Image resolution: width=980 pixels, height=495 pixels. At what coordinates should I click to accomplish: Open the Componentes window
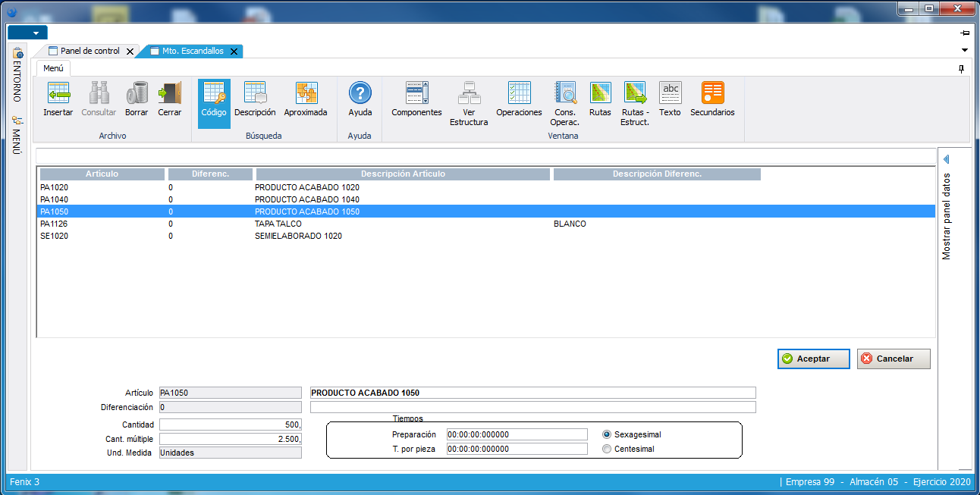click(x=416, y=94)
